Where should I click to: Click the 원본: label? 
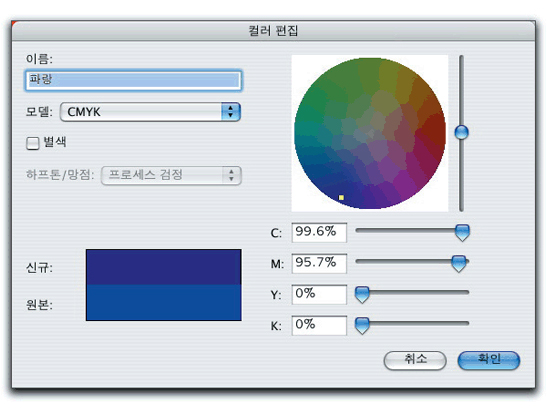point(39,305)
